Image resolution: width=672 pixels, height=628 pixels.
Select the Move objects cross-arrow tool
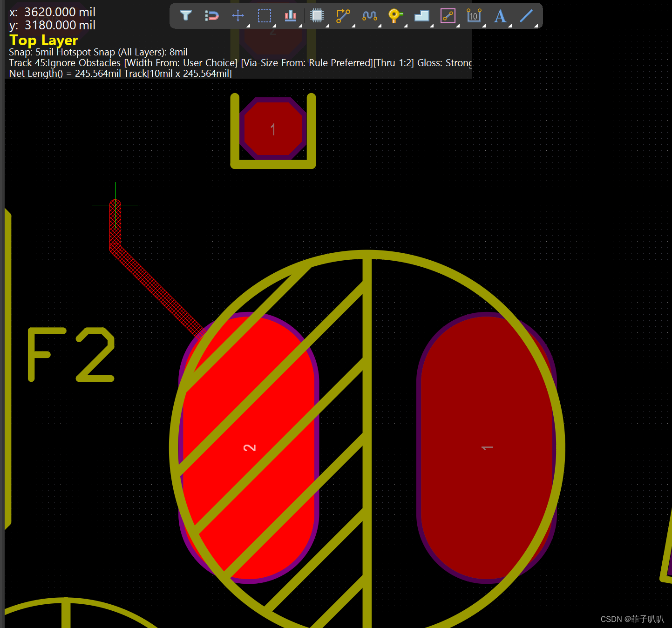point(238,16)
